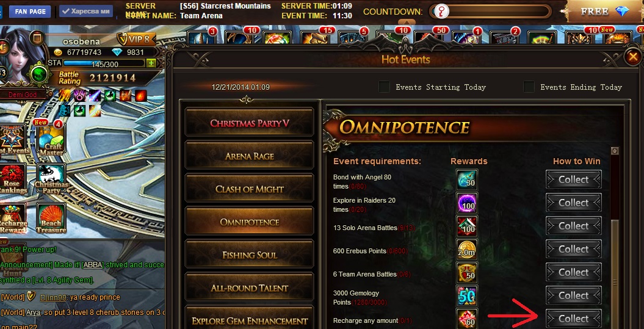
Task: Open the Christmas Party icon
Action: [51, 179]
